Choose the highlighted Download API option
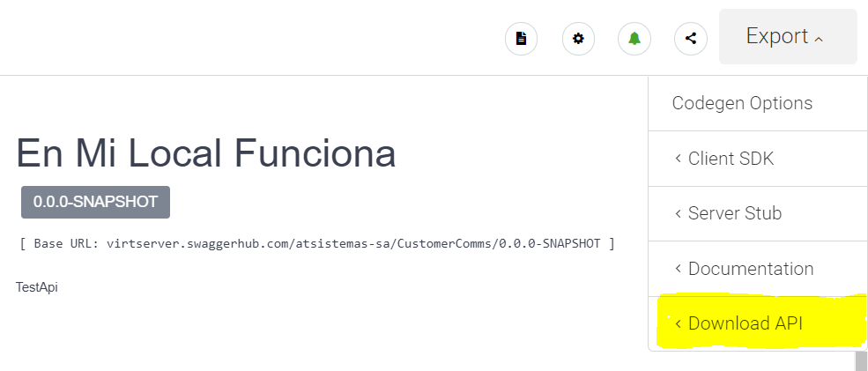This screenshot has width=868, height=371. (758, 323)
